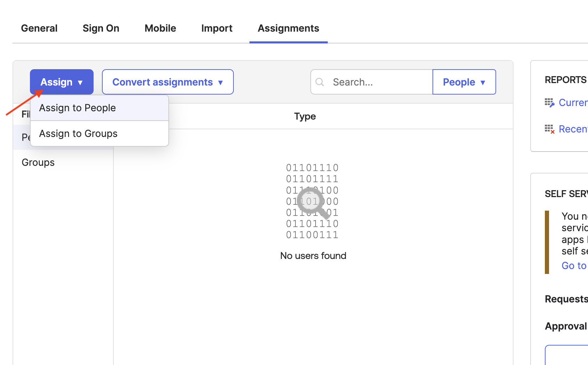588x365 pixels.
Task: Switch to the Sign On tab
Action: 101,28
